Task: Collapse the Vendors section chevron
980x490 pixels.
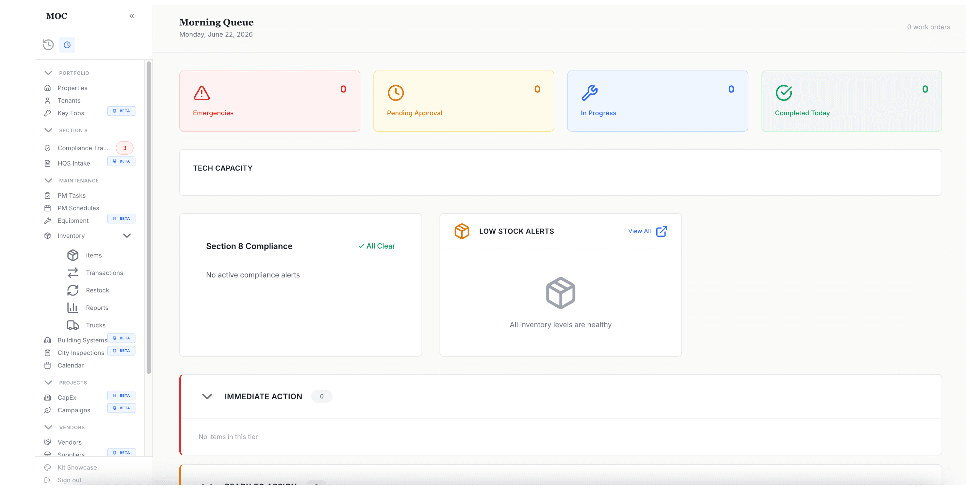Action: (48, 427)
